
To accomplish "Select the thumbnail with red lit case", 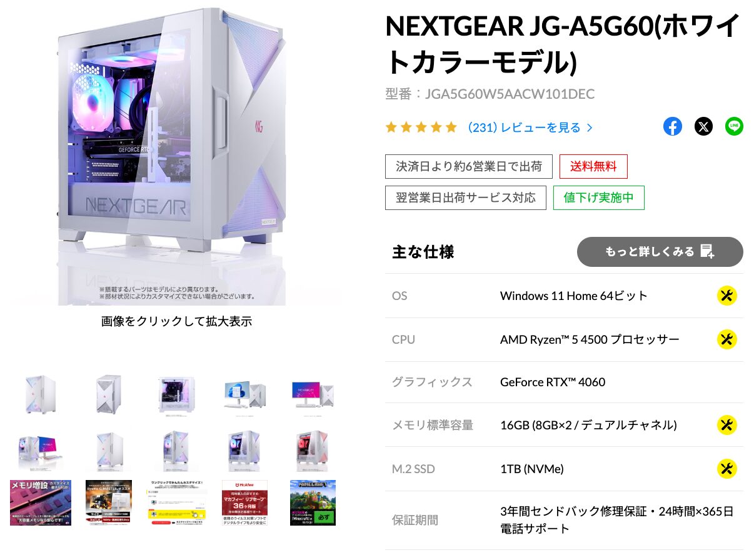I will (312, 450).
